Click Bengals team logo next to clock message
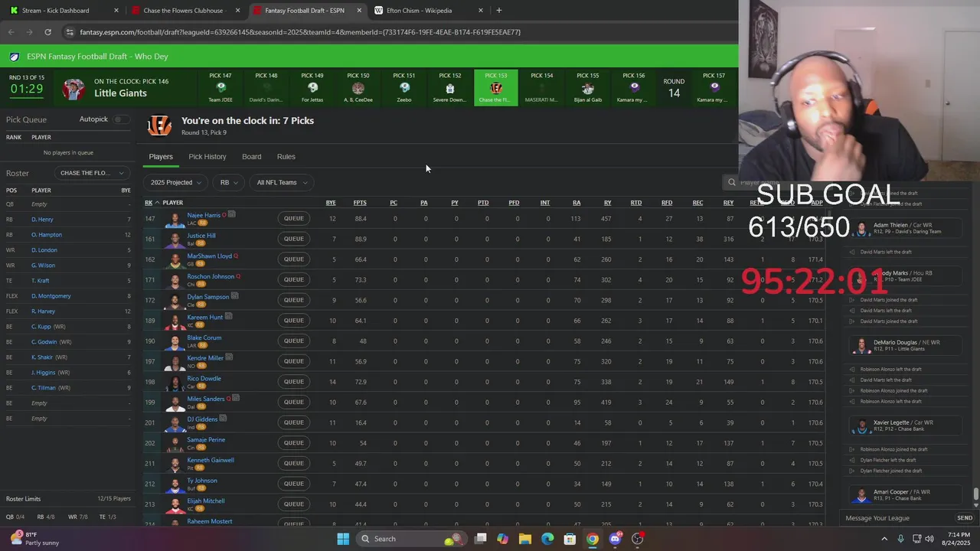The height and width of the screenshot is (551, 980). click(159, 126)
